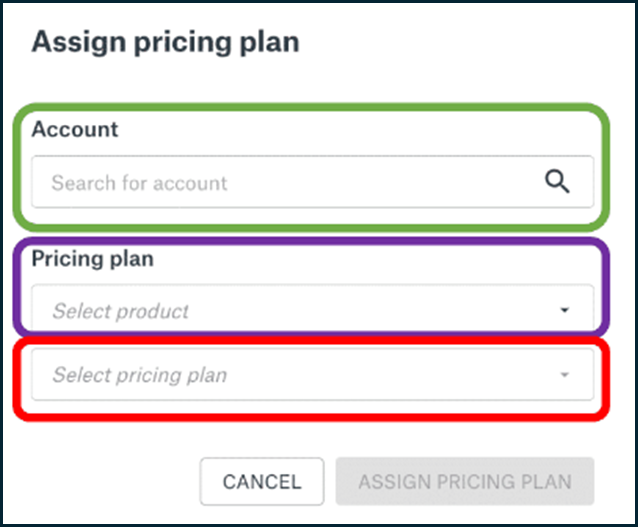Click the Select product placeholder text
The image size is (638, 527).
120,311
